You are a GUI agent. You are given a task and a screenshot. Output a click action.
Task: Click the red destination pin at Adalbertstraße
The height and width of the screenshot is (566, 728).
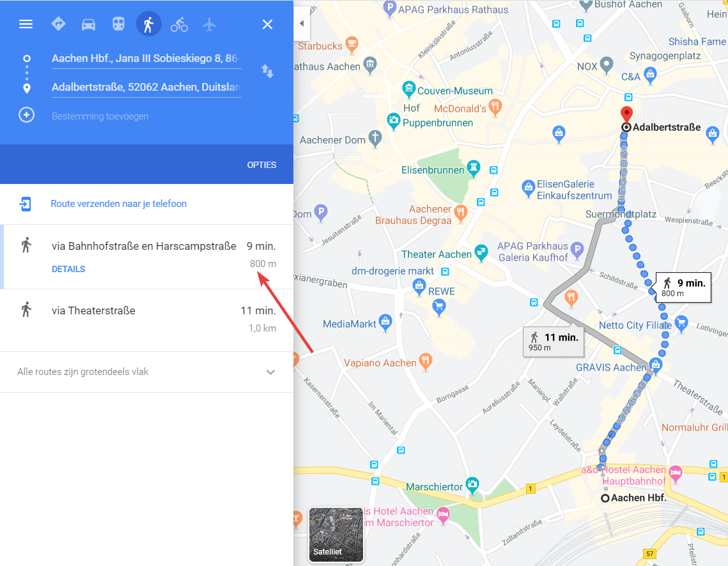click(x=626, y=114)
